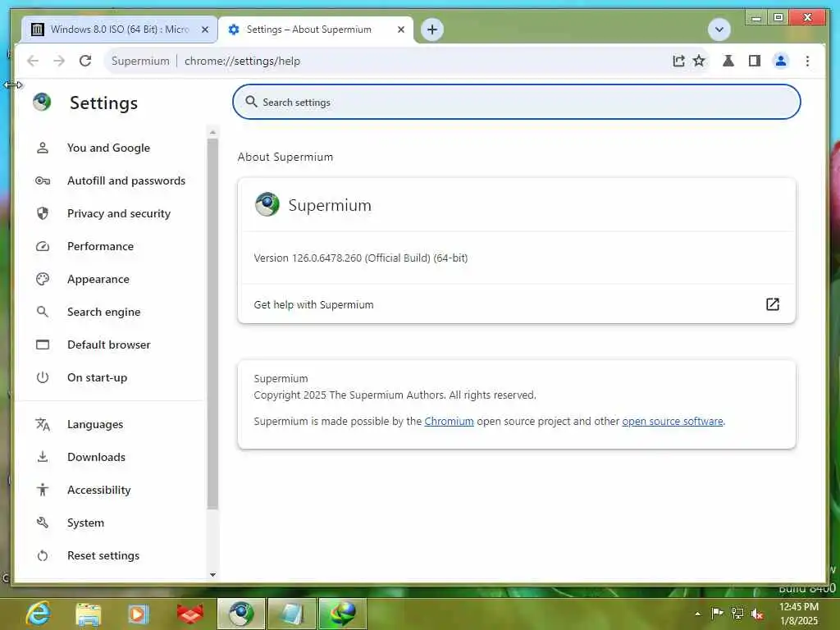
Task: Open the media player taskbar icon
Action: 138,614
